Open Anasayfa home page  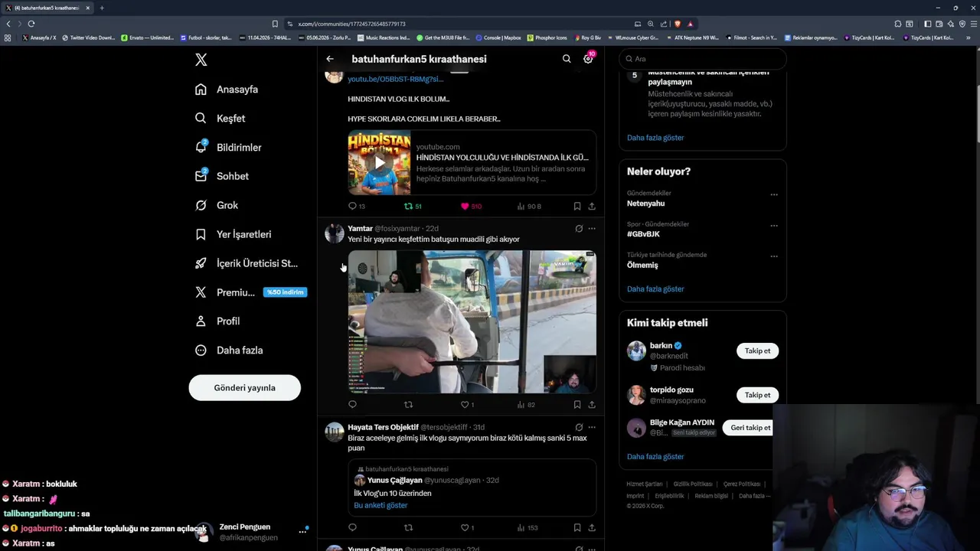tap(227, 90)
